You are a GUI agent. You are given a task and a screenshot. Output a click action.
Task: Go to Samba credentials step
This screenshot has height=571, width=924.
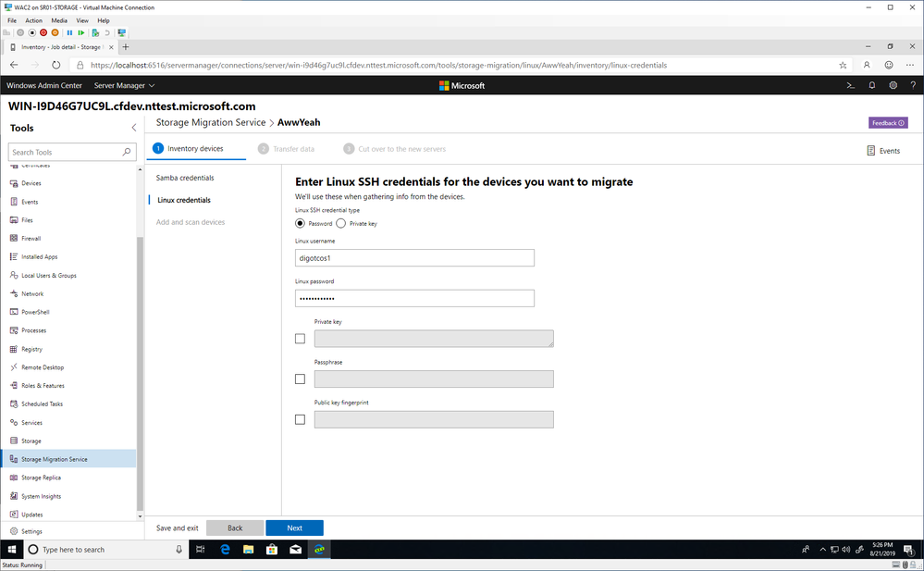pyautogui.click(x=184, y=178)
